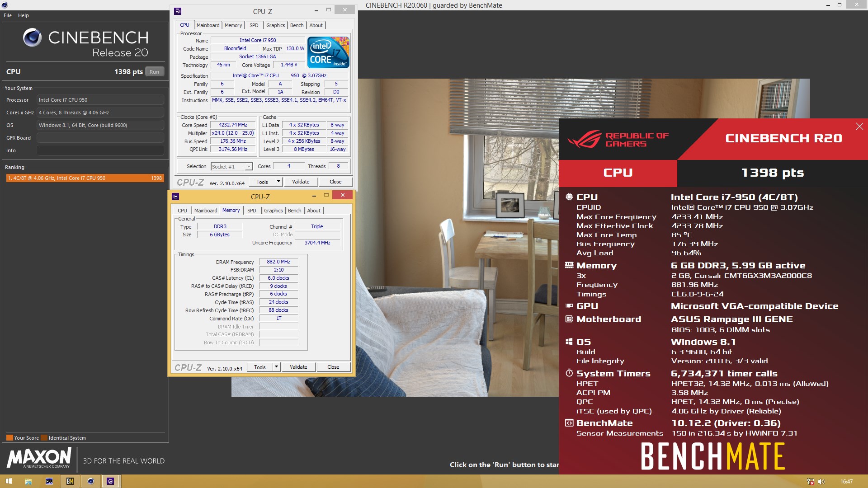Click the Windows Start button
This screenshot has width=868, height=488.
pyautogui.click(x=9, y=481)
